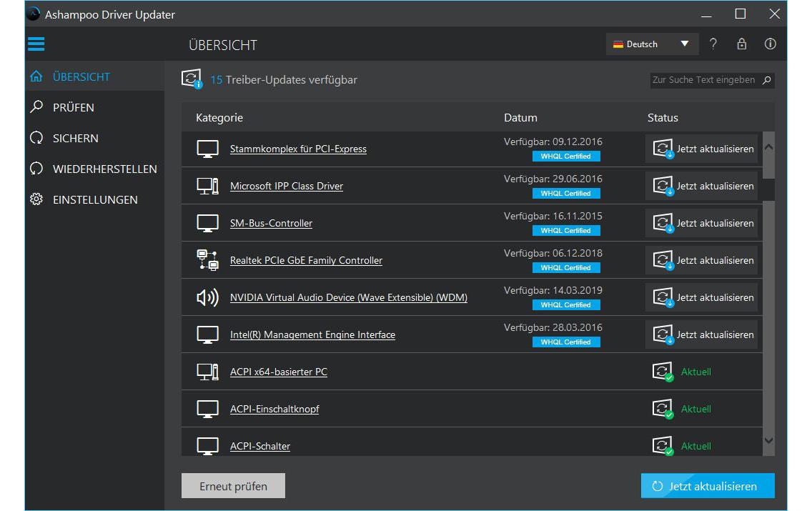Open the SM-Bus-Controller driver link
812x511 pixels.
[271, 223]
